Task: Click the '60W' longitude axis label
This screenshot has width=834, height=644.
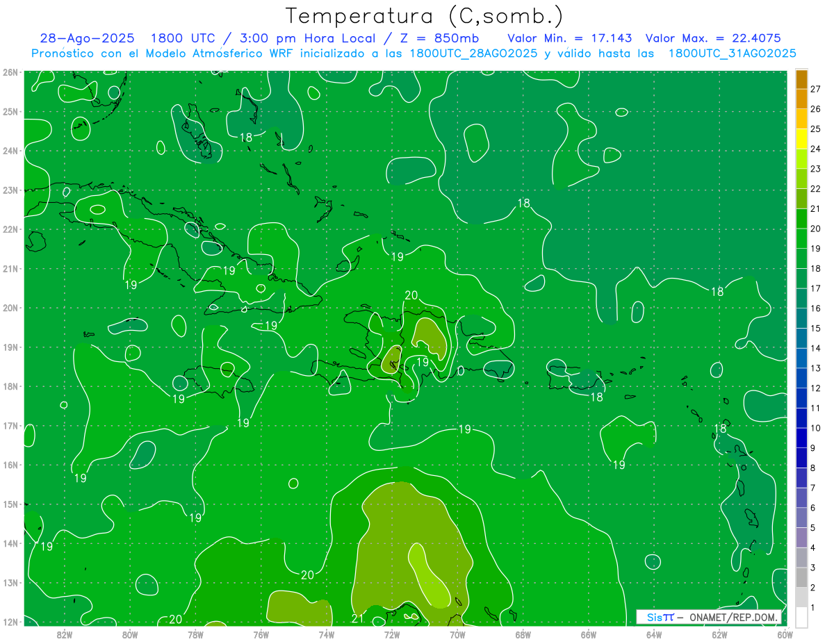Action: click(785, 634)
